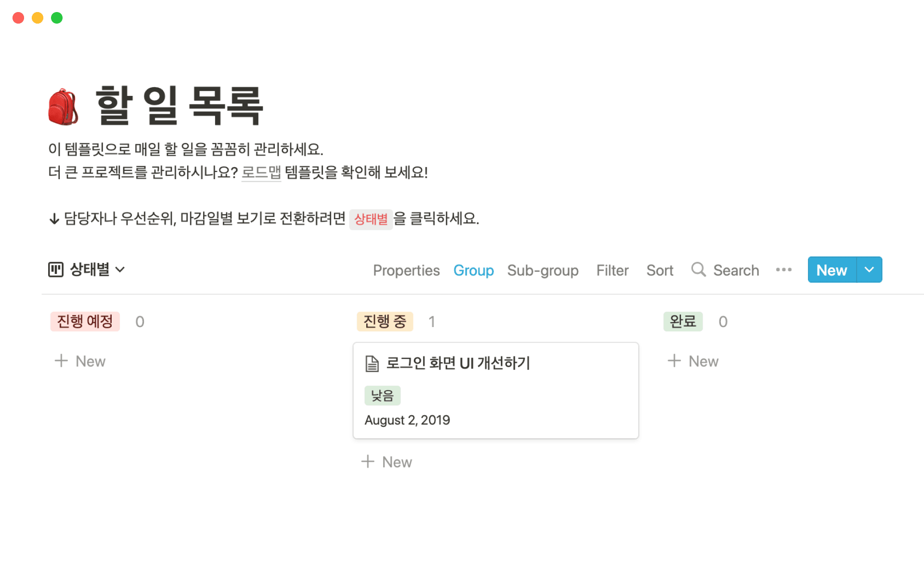Click the board view icon beside 상태별
The height and width of the screenshot is (578, 924).
click(x=56, y=270)
